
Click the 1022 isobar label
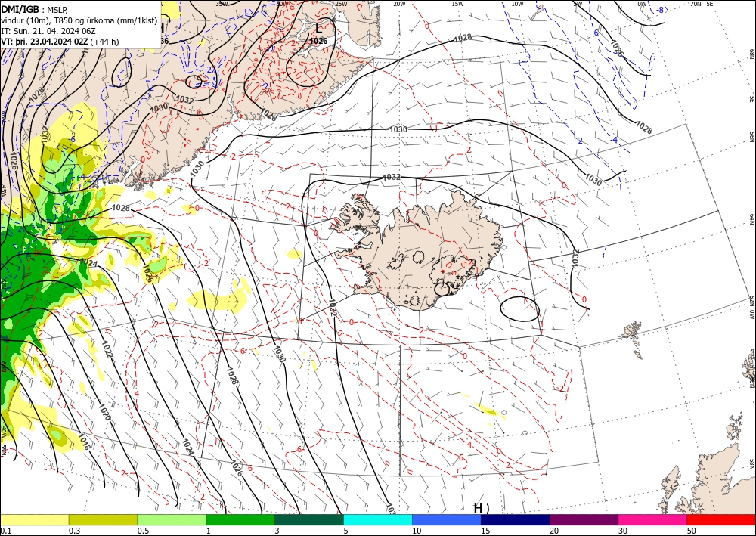point(107,349)
